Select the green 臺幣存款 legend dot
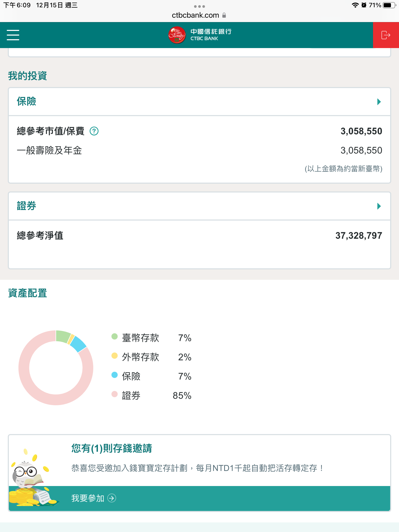The height and width of the screenshot is (532, 399). coord(115,336)
